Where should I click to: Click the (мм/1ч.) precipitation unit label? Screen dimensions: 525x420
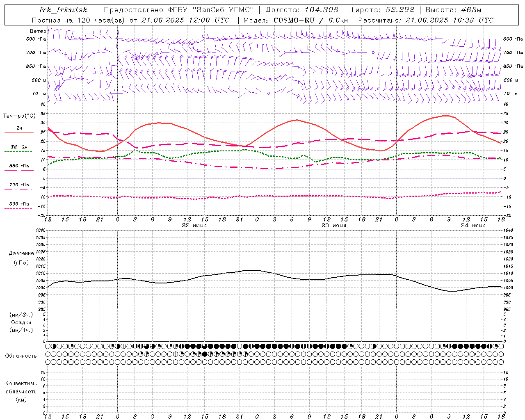pos(21,330)
